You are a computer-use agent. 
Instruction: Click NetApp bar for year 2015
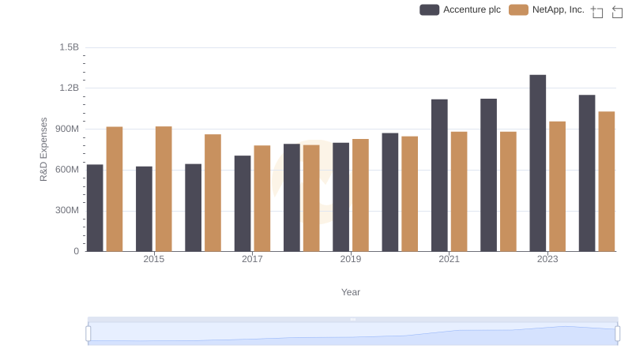coord(164,189)
